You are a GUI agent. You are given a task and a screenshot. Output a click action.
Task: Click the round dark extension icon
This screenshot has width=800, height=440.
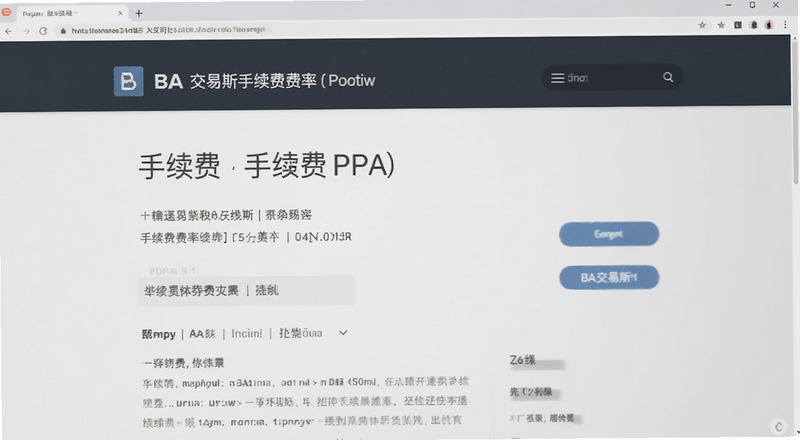(754, 25)
